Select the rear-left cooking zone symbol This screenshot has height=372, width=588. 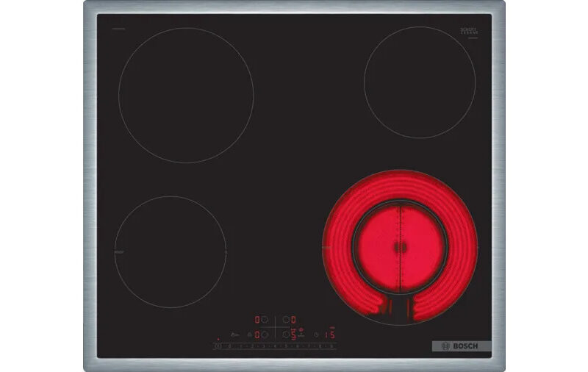265,320
